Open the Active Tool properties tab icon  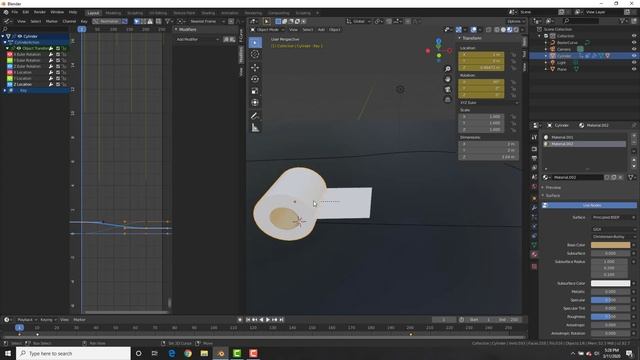point(534,138)
